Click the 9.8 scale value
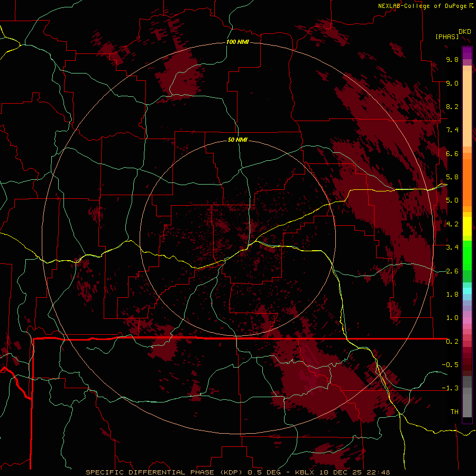This screenshot has height=476, width=476. pos(452,59)
